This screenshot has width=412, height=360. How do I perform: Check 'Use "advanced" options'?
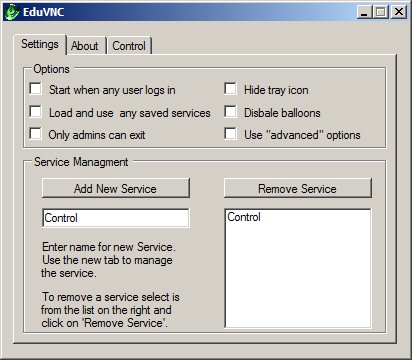click(230, 134)
